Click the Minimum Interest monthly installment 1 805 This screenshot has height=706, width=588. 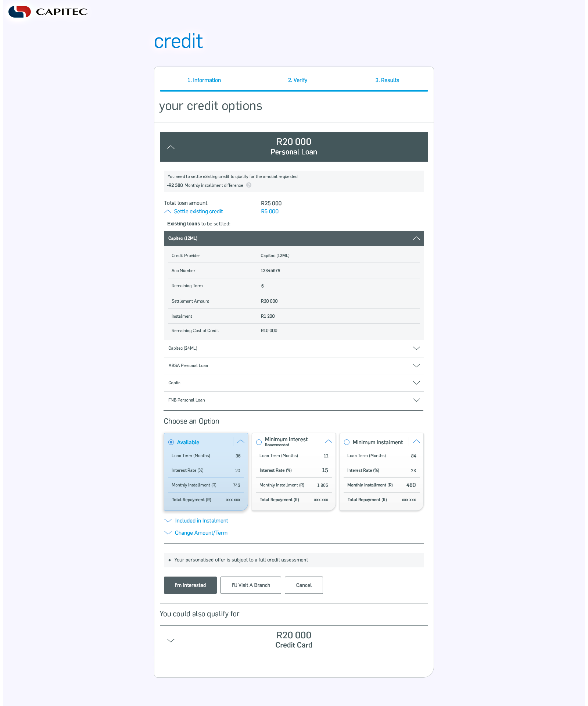coord(323,485)
